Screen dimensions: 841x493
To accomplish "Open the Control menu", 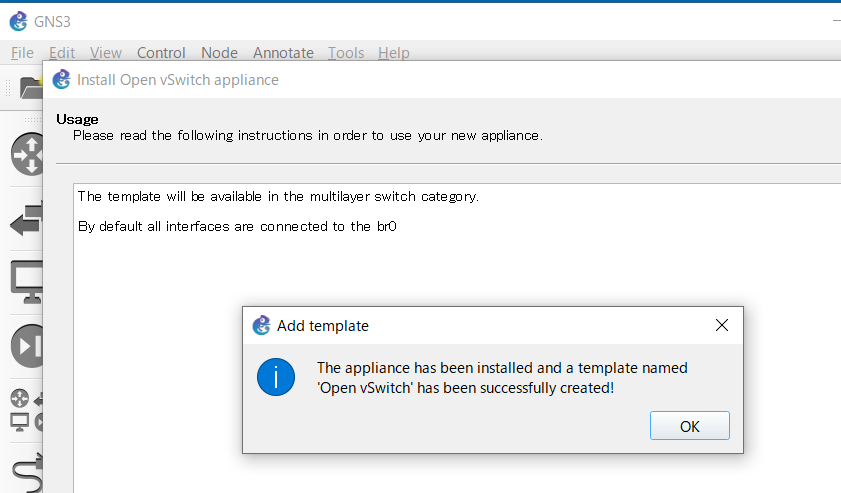I will (x=161, y=53).
